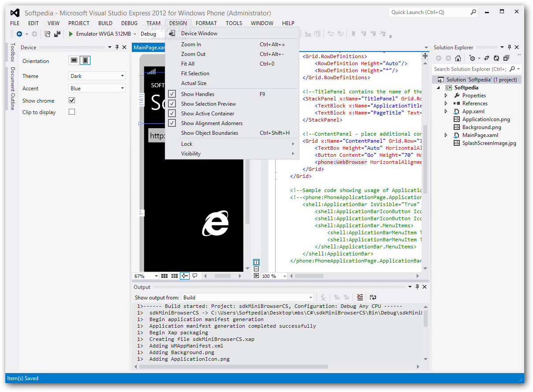Viewport: 533px width, 392px height.
Task: Expand the MainPage.xaml tree node
Action: (x=446, y=135)
